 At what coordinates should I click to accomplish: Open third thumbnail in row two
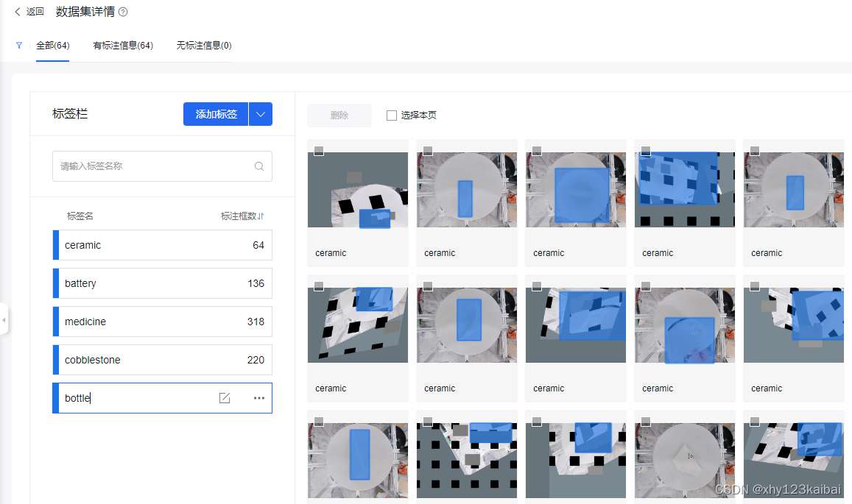pyautogui.click(x=576, y=324)
